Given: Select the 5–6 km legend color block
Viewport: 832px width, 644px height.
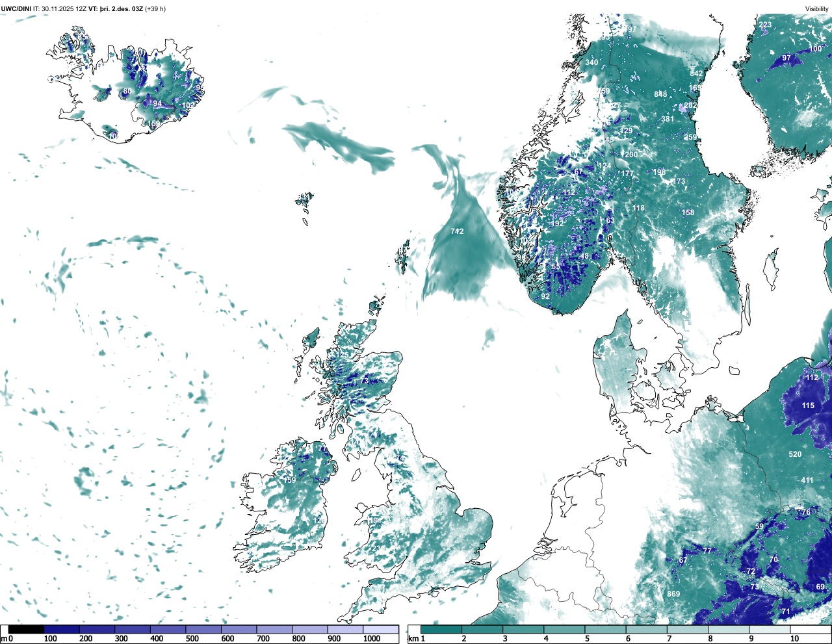Looking at the screenshot, I should 606,629.
